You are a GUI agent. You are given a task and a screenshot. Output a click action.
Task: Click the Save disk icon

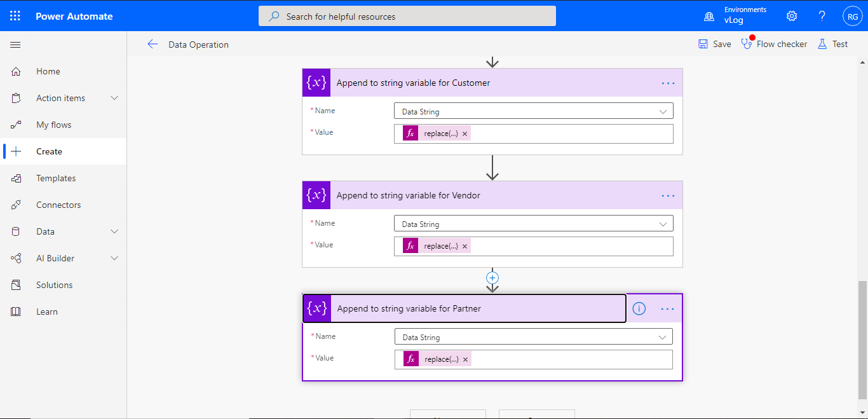[703, 44]
